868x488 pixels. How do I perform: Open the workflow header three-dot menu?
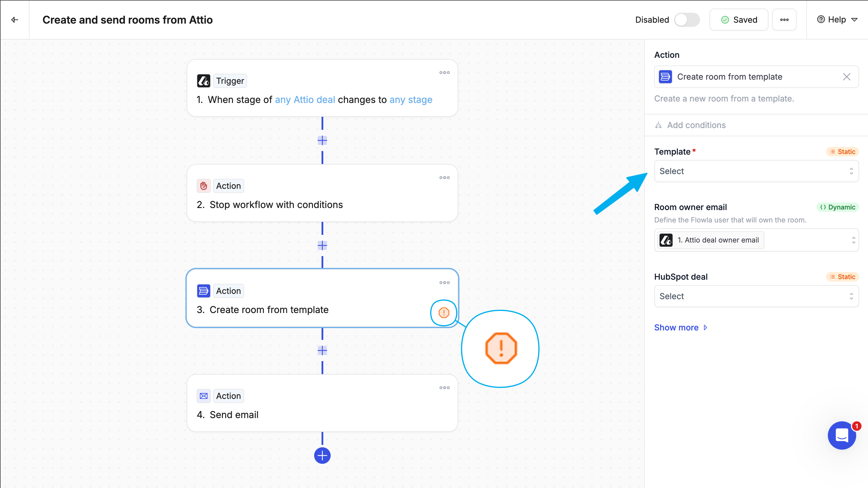tap(784, 20)
